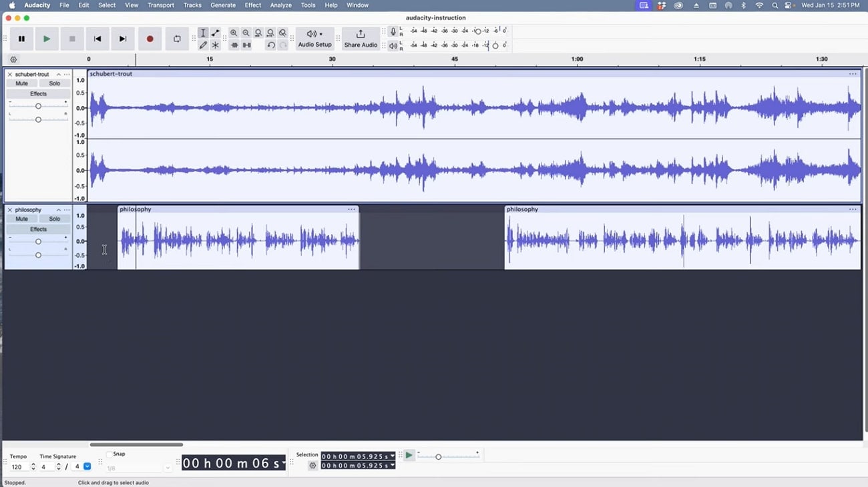The width and height of the screenshot is (868, 487).
Task: Open the Generate menu
Action: tap(223, 5)
